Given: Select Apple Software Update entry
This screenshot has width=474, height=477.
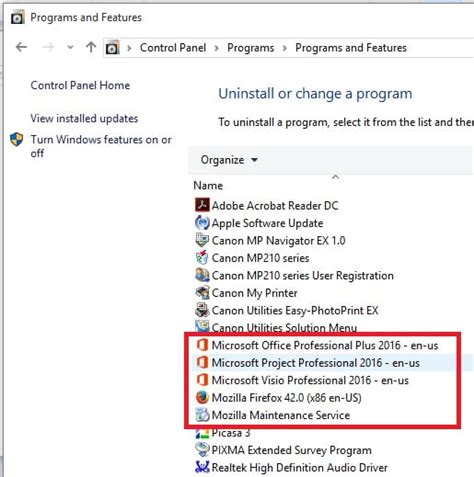Looking at the screenshot, I should pos(267,223).
